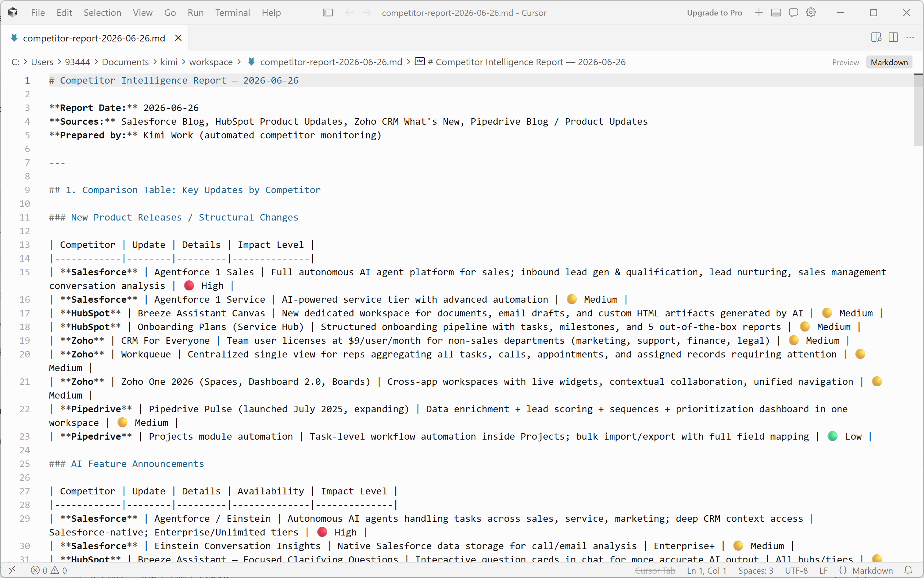The image size is (924, 578).
Task: Click the symbol icon before the breadcrumb heading
Action: click(x=420, y=62)
